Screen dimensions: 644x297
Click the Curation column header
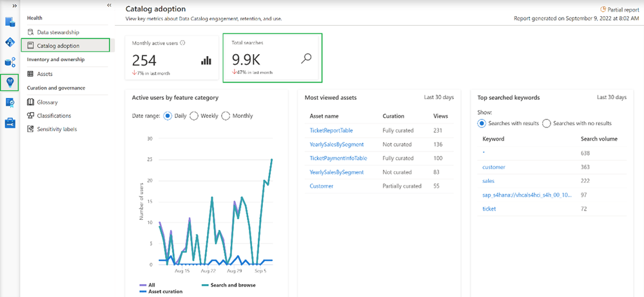(x=393, y=116)
